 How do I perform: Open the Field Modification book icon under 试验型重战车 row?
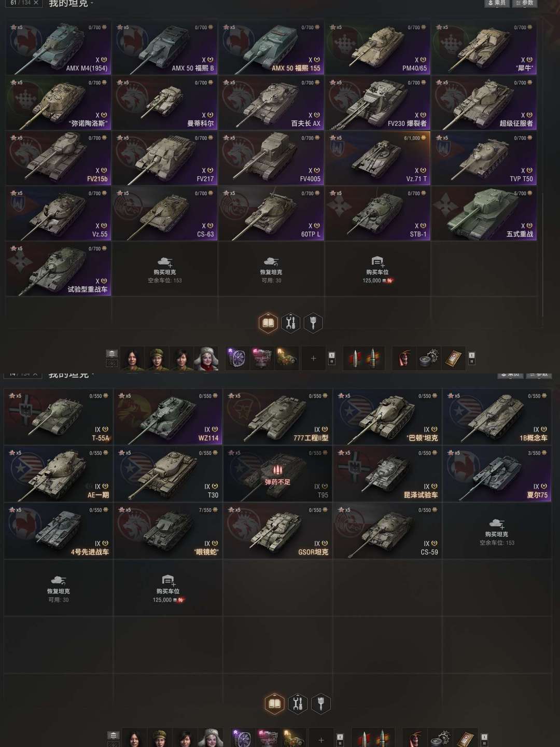pos(268,323)
